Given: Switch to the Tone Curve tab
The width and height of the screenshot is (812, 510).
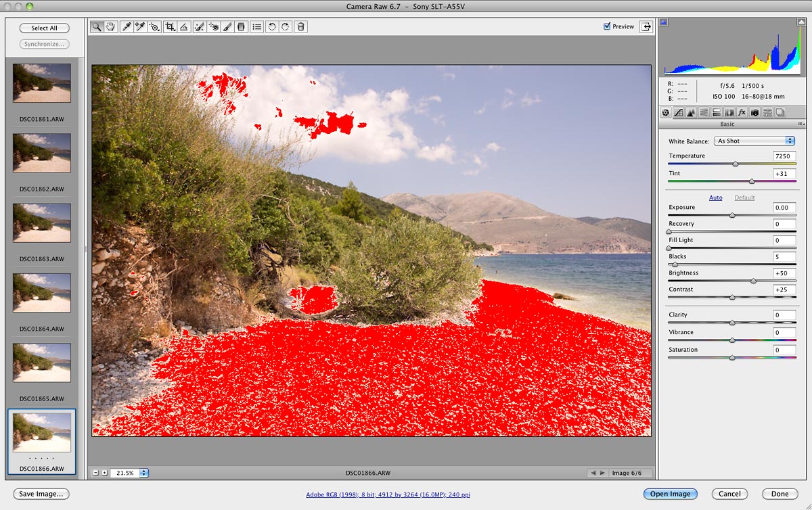Looking at the screenshot, I should tap(679, 112).
